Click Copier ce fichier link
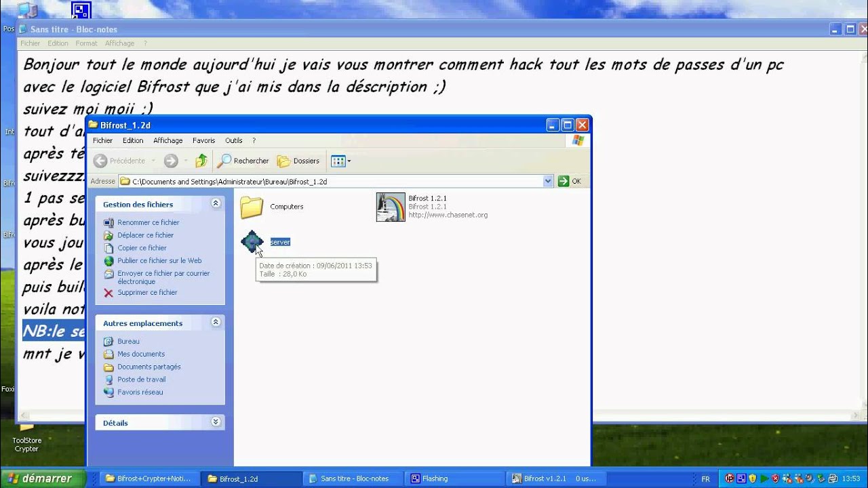Screen dimensions: 868x488 142,248
